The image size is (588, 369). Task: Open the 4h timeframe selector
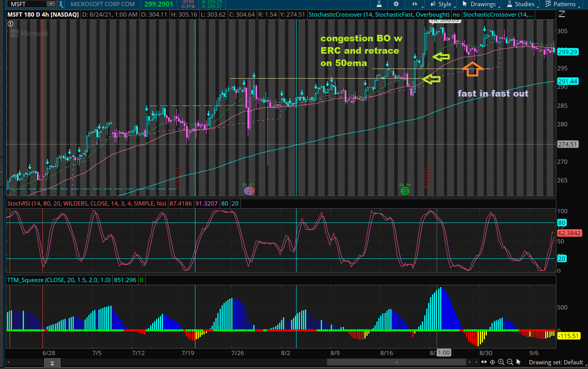[415, 4]
